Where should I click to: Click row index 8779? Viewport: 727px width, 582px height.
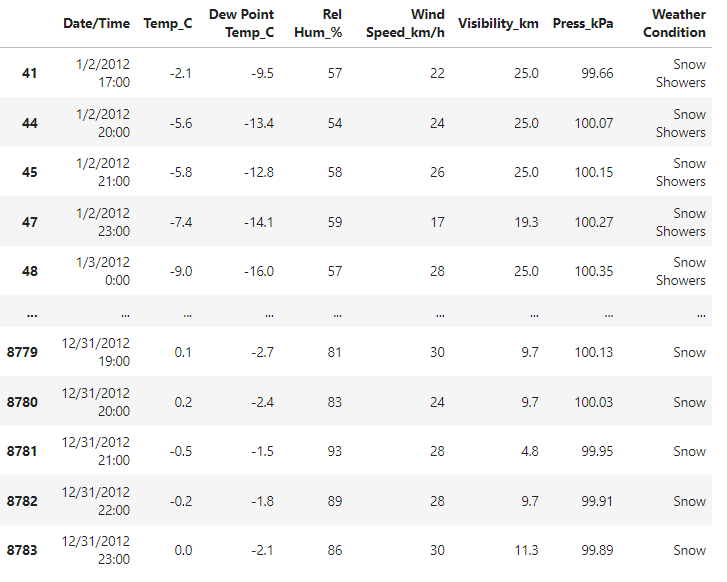tap(22, 352)
